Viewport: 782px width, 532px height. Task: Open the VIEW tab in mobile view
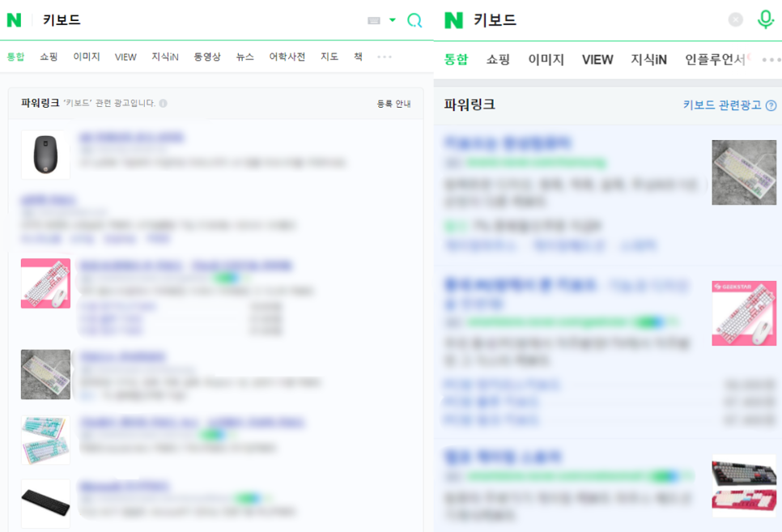[597, 59]
